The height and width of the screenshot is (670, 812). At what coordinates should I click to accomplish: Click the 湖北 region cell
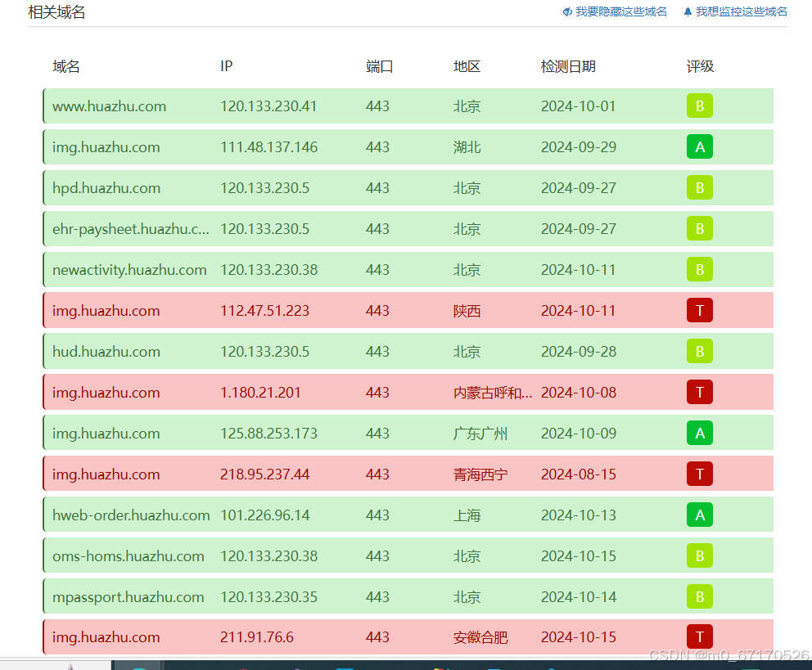pyautogui.click(x=467, y=147)
